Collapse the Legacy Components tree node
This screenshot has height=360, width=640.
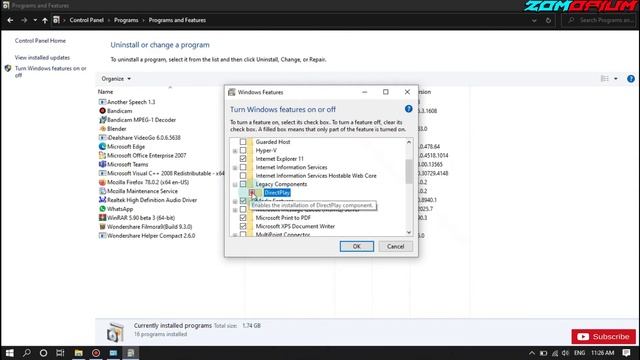pos(235,184)
